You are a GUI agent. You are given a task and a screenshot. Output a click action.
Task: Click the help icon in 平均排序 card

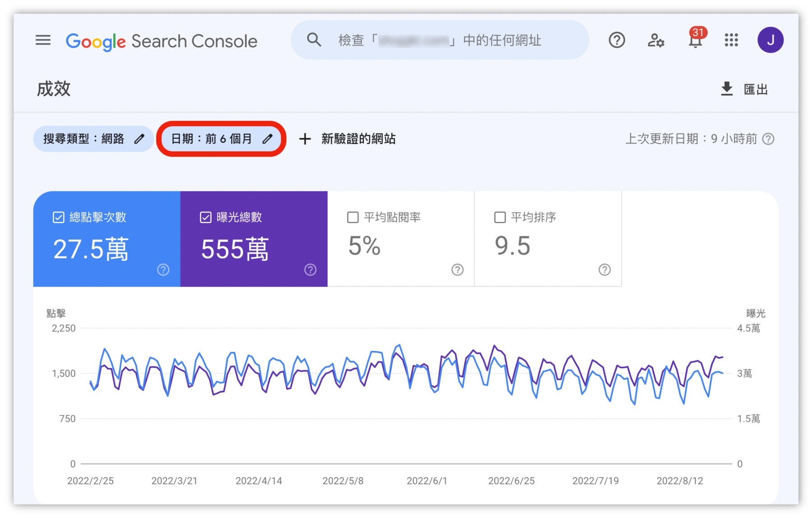point(604,270)
